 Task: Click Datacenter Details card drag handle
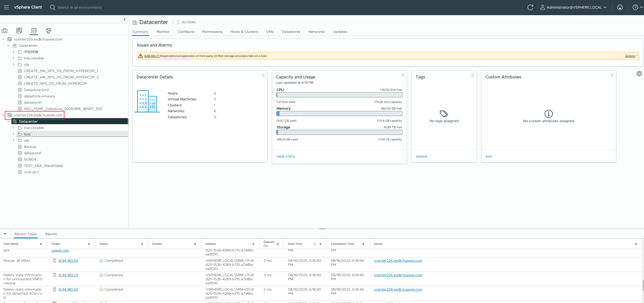263,75
